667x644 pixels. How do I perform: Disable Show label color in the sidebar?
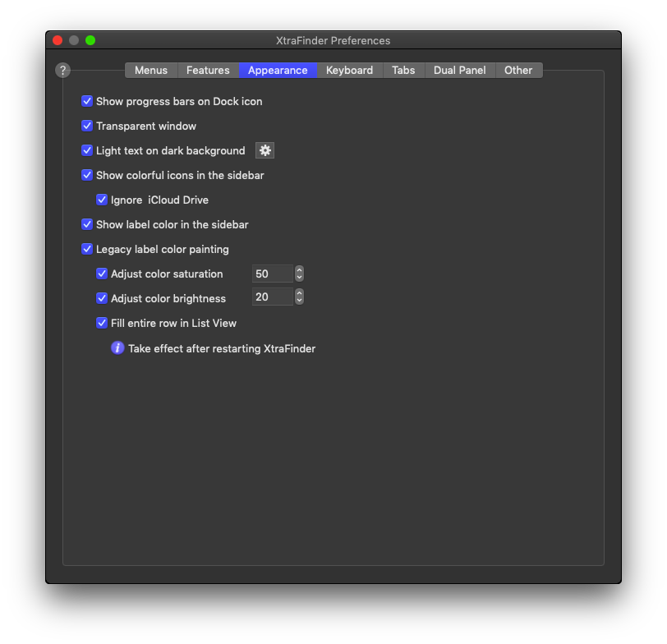(87, 224)
